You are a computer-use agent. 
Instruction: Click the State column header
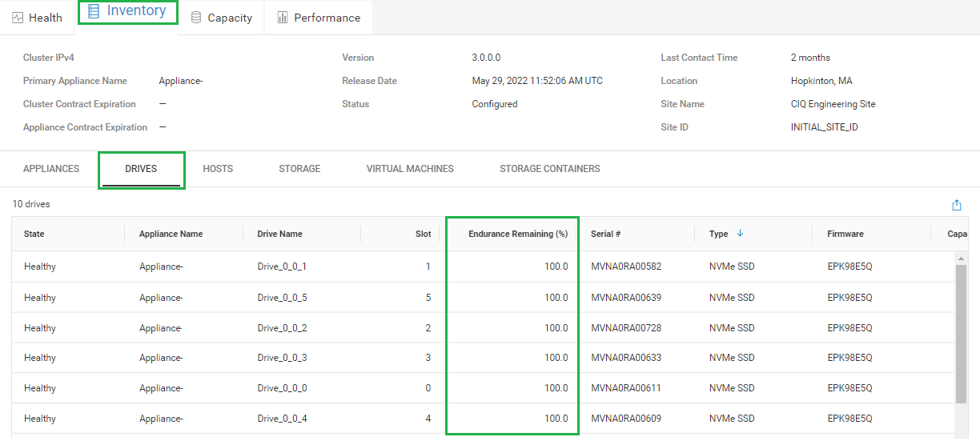coord(34,235)
